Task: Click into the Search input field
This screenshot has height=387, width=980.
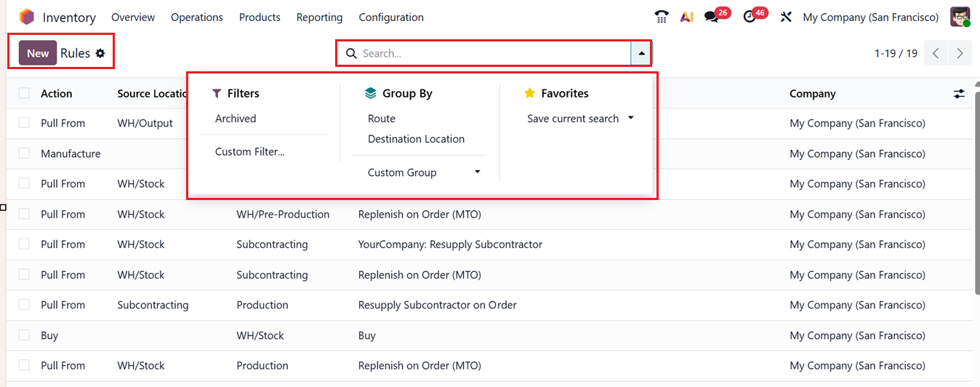Action: click(494, 53)
